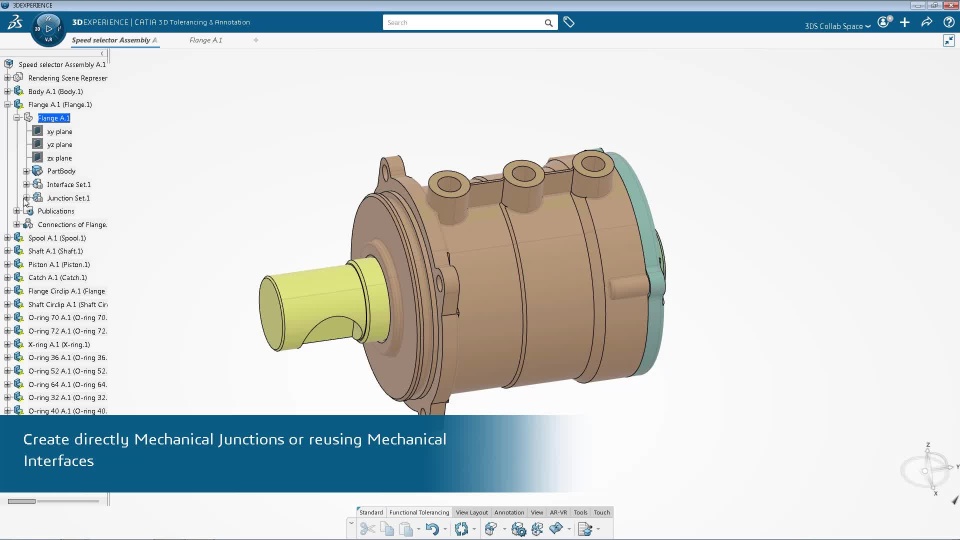Switch to the Functional Tolerancing tab
This screenshot has height=540, width=960.
[419, 512]
